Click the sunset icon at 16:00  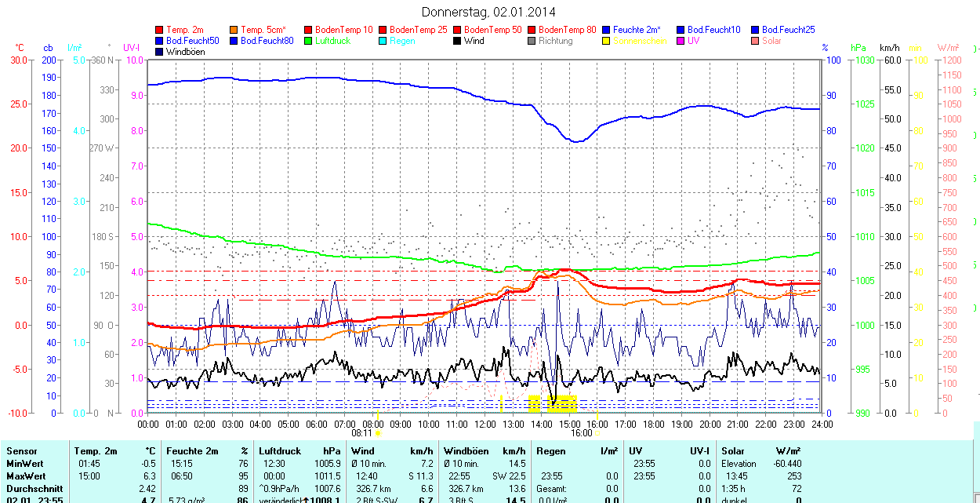pyautogui.click(x=597, y=432)
